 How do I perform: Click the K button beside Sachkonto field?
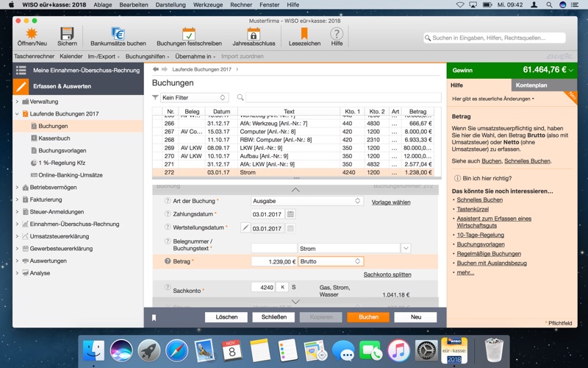pos(282,287)
